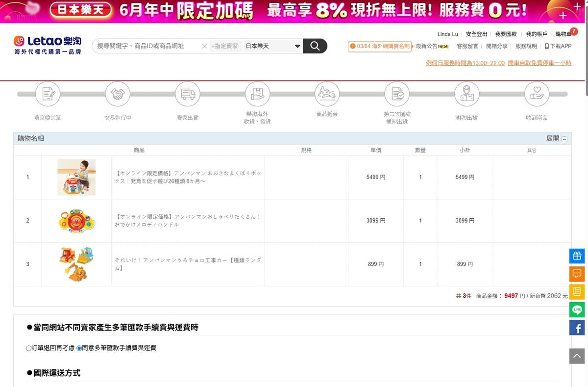Screen dimensions: 588x387
Task: Click the Letao 樂淘 logo
Action: pos(48,45)
